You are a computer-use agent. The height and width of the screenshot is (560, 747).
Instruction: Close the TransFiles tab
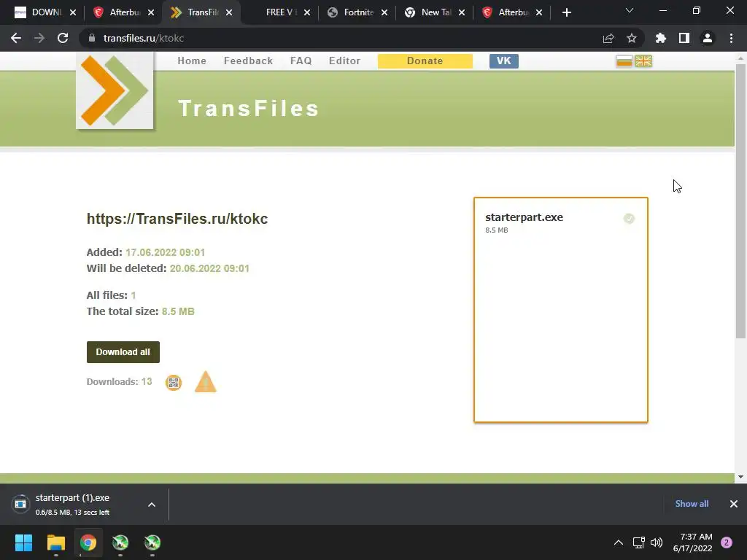(x=229, y=12)
